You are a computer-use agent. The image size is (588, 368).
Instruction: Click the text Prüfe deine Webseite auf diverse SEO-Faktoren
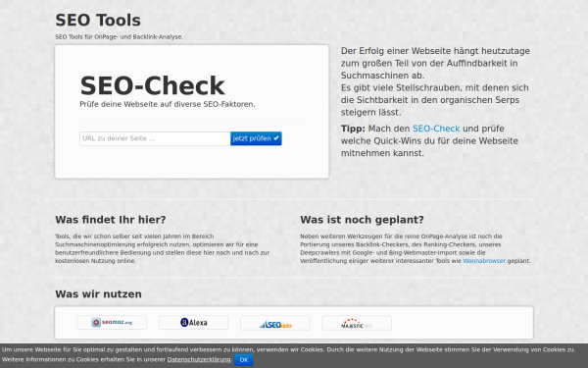[x=168, y=104]
